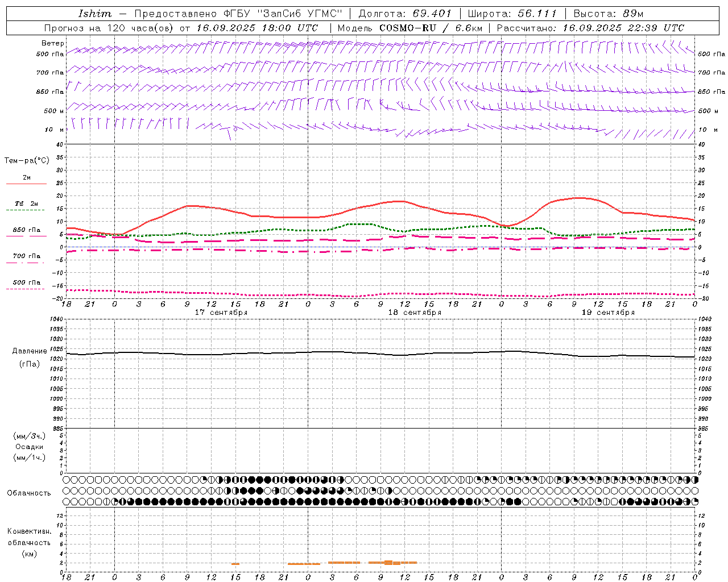The image size is (728, 582).
Task: Click the short orange convective bar at hour 15
Action: tap(235, 564)
